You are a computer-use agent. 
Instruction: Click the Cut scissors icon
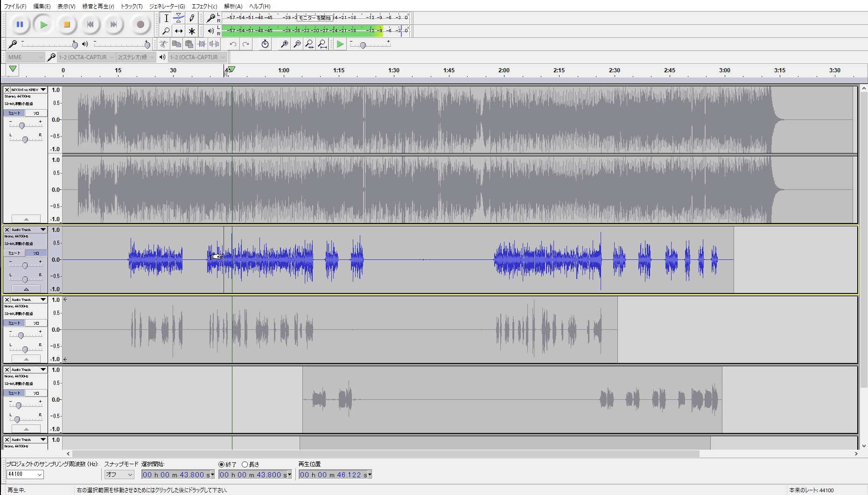[163, 44]
